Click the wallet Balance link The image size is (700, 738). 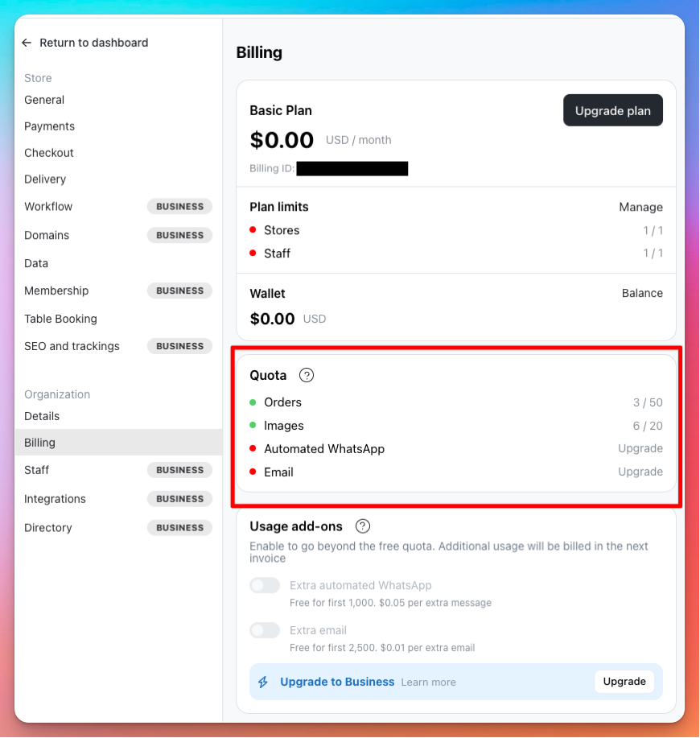pos(642,293)
